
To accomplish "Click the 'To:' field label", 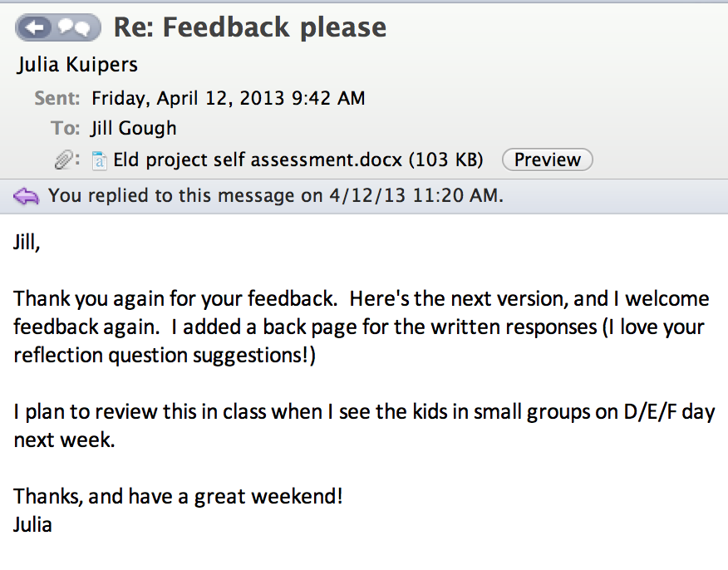I will (x=66, y=128).
